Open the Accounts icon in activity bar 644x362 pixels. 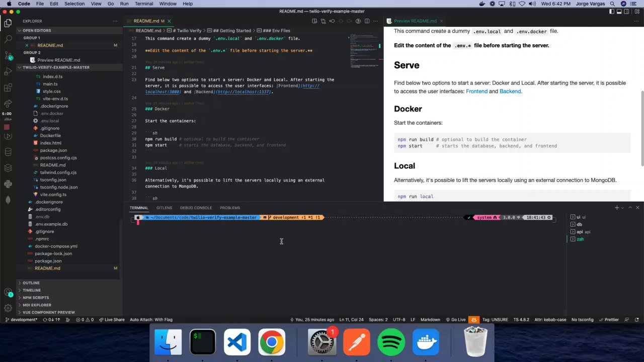point(8,293)
